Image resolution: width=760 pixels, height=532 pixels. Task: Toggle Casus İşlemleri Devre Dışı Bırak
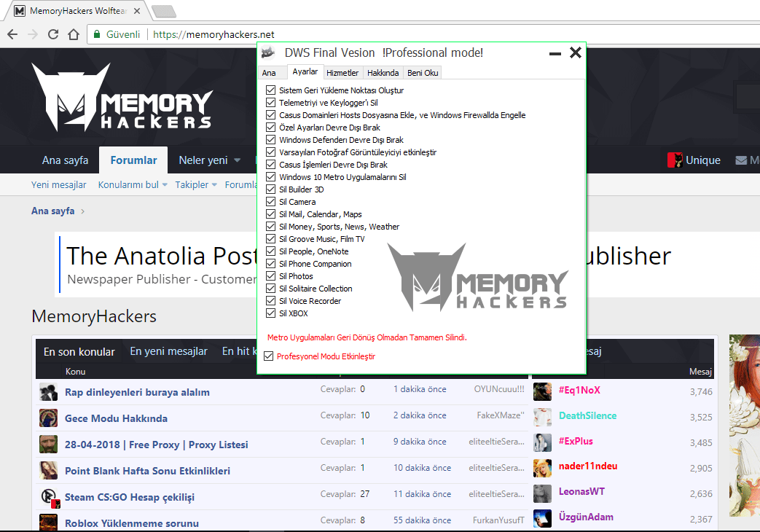270,165
